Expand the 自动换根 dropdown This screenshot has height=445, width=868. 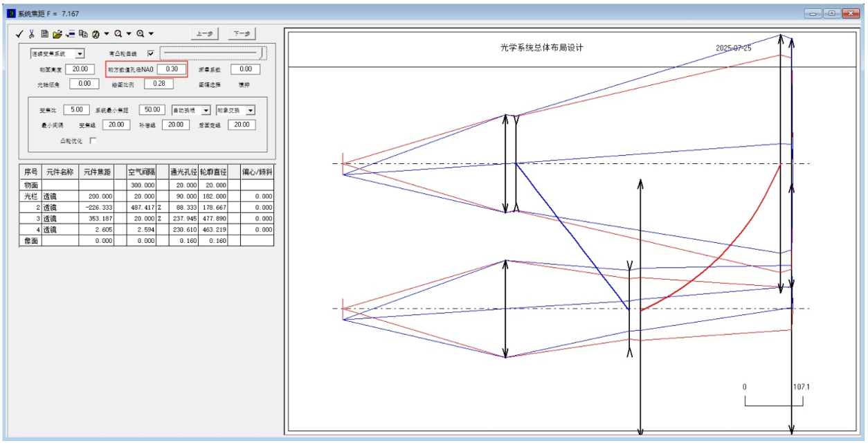coord(206,110)
